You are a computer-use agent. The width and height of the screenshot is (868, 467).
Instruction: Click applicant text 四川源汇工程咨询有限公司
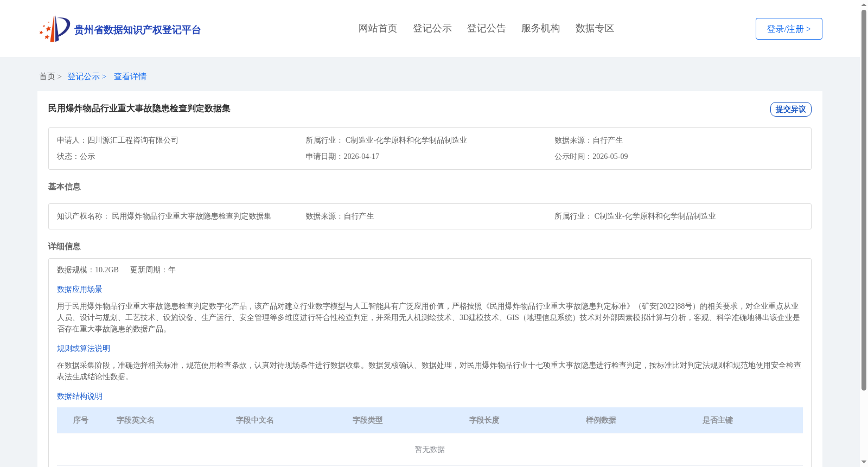point(133,140)
